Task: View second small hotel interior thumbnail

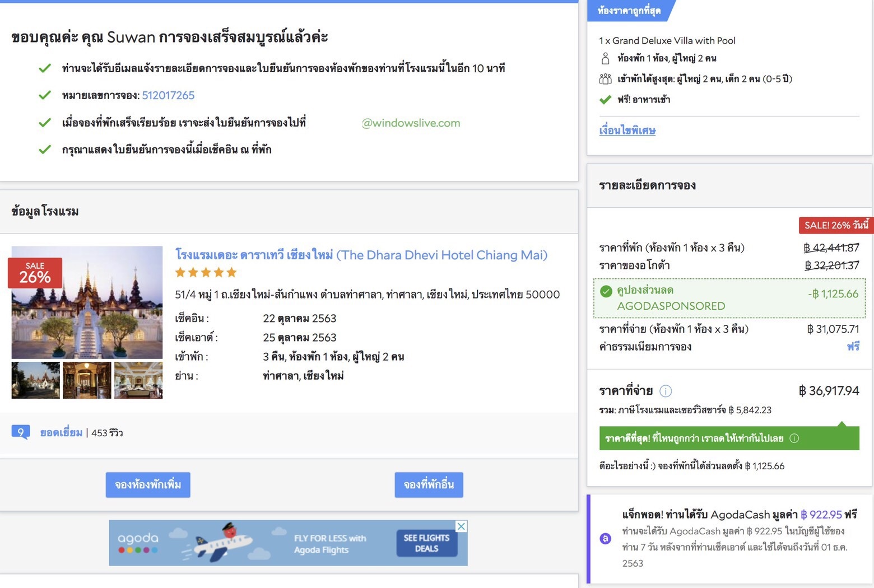Action: pos(87,380)
